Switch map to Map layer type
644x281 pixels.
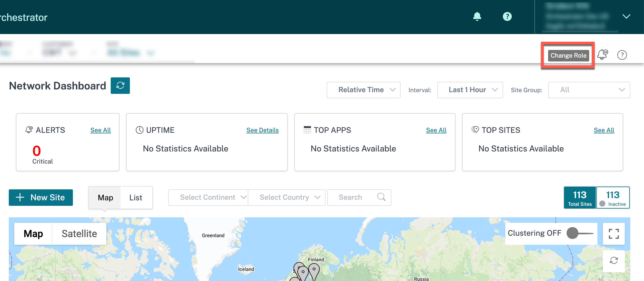click(33, 234)
